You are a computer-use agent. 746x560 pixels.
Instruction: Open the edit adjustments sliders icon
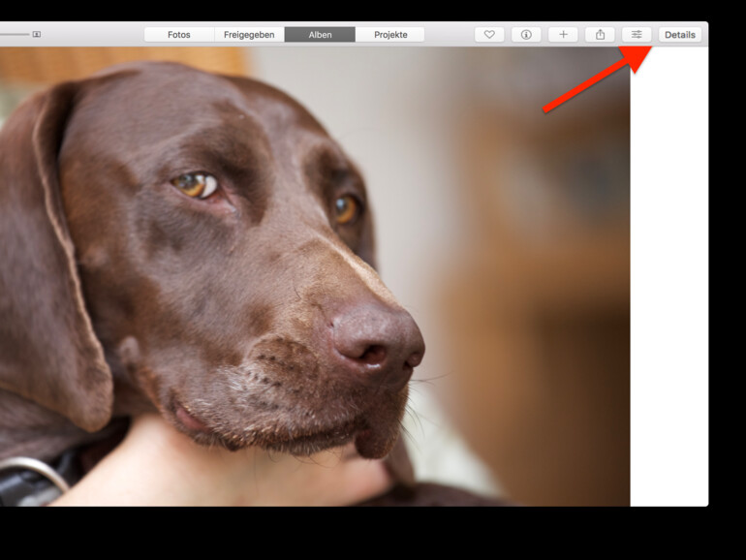click(637, 34)
